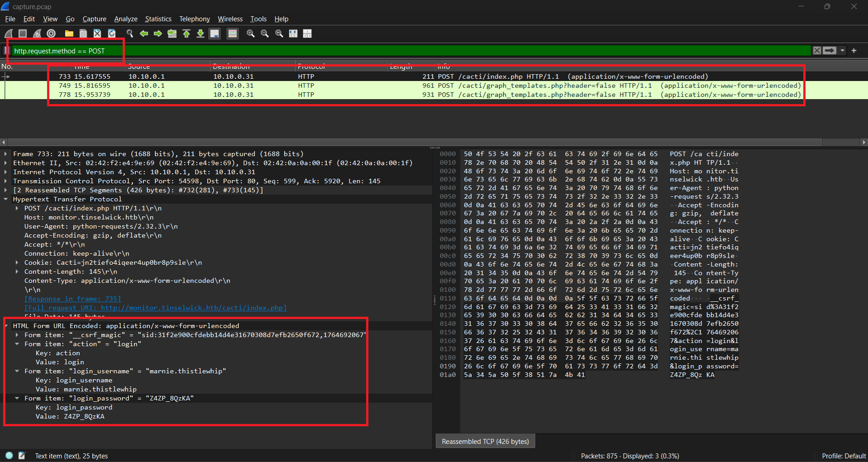Zoom in on packet text

[x=250, y=33]
